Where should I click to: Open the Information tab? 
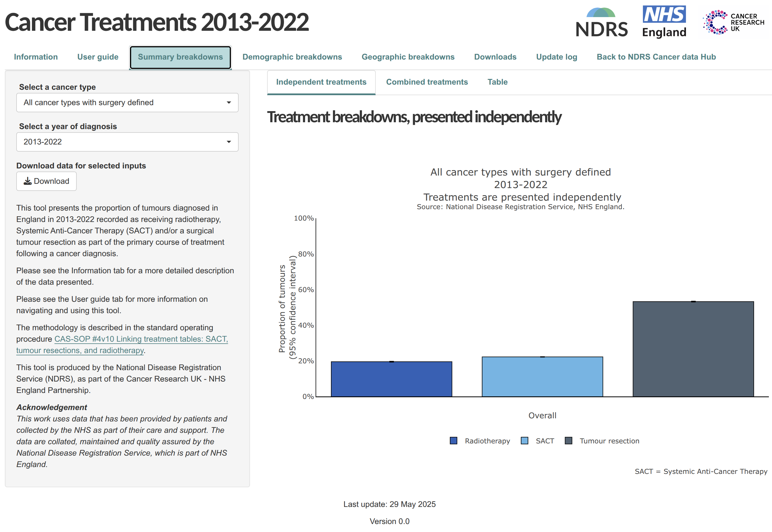click(36, 57)
